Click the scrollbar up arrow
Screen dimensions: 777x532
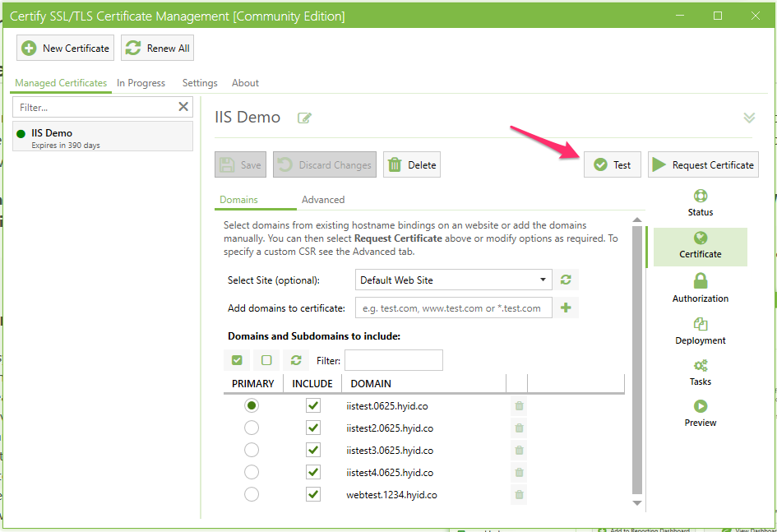pyautogui.click(x=637, y=220)
